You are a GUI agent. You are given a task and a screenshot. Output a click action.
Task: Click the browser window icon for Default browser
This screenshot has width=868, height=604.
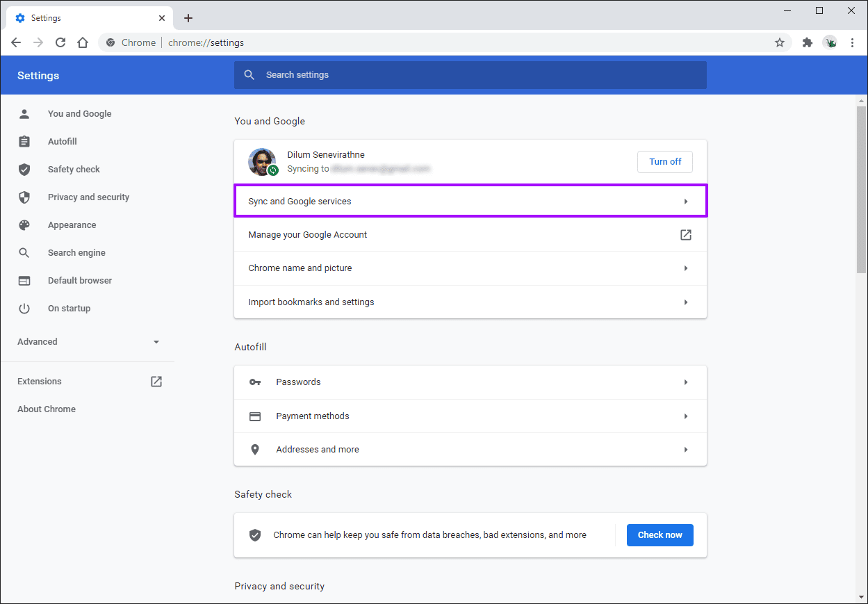coord(24,281)
